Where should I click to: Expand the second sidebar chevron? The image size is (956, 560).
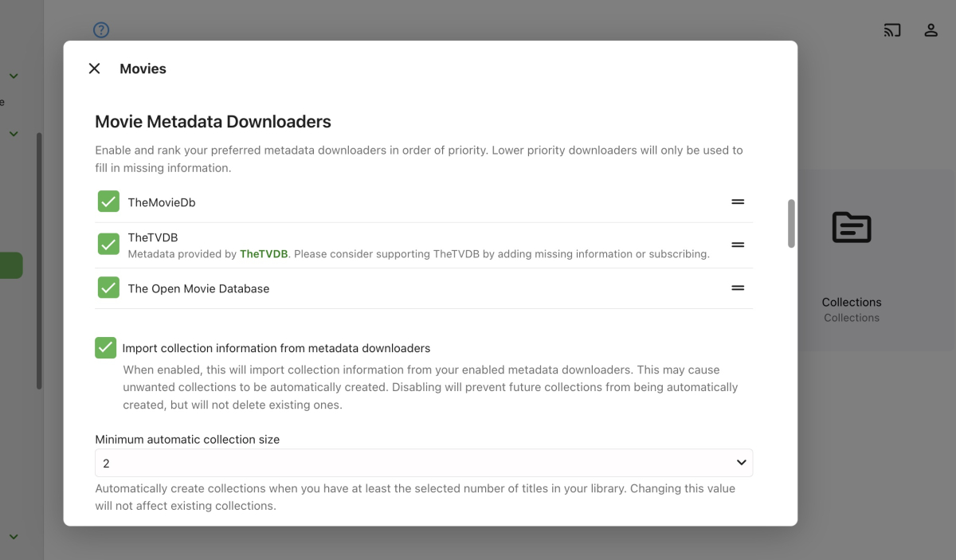tap(14, 134)
